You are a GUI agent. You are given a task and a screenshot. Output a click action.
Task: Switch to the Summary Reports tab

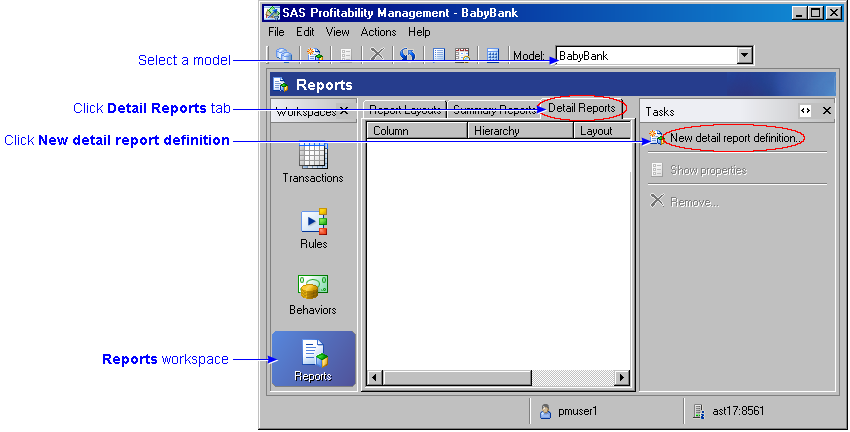pos(492,110)
